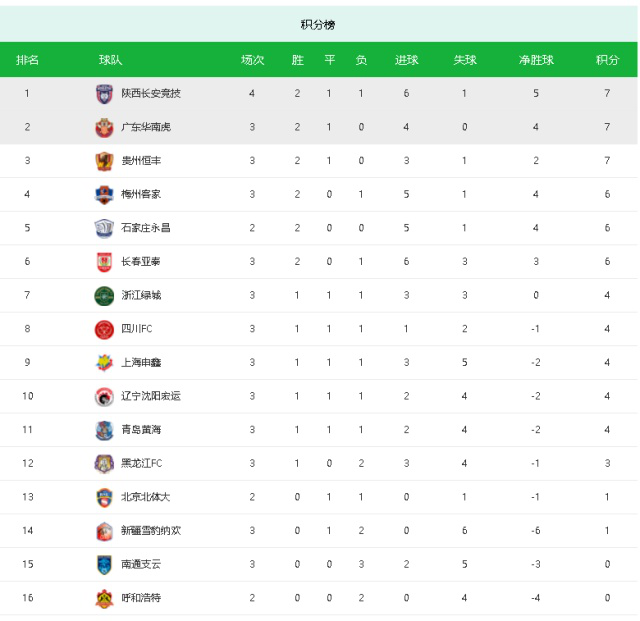Click the 长春亚泰 red crest

point(104,262)
